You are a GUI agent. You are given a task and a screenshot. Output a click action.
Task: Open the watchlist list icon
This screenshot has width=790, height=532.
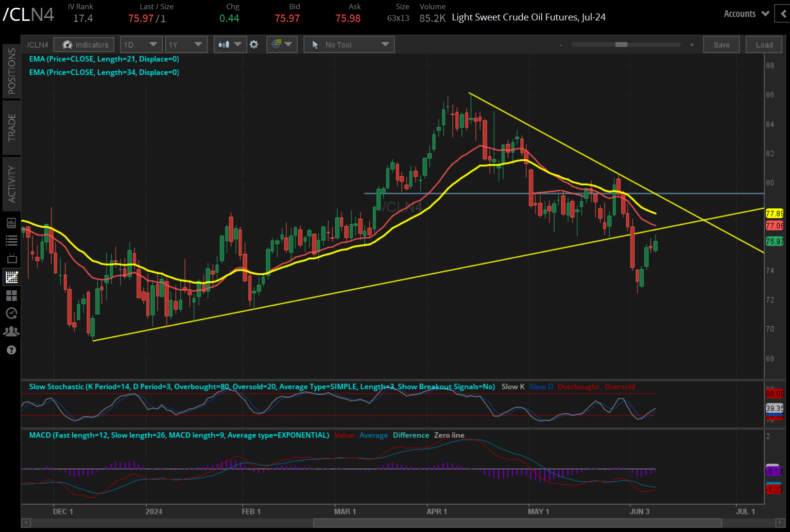click(x=11, y=240)
